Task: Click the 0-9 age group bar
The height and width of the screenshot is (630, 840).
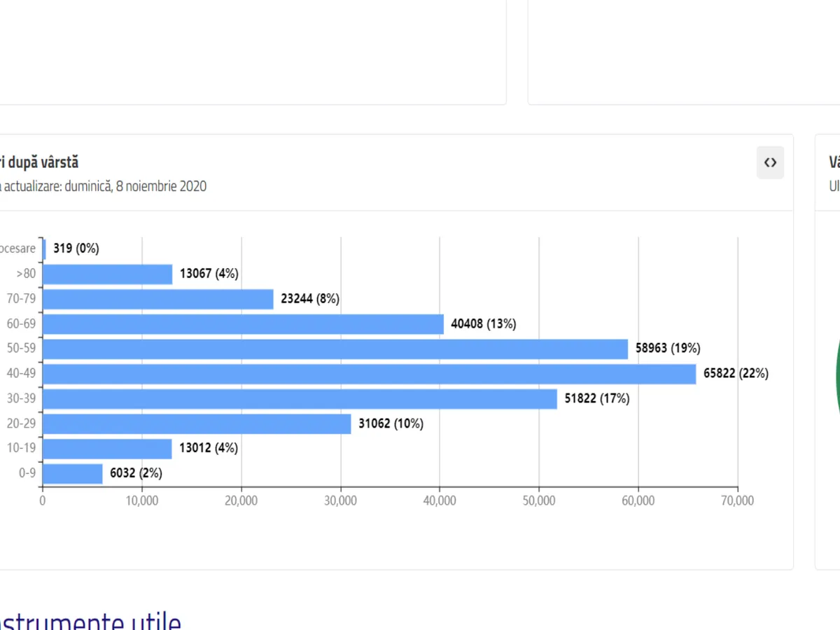Action: tap(73, 473)
